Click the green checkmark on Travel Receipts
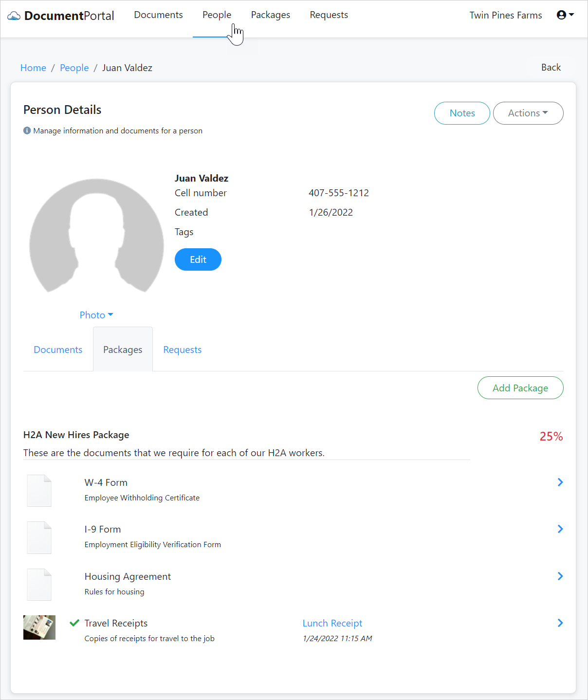The height and width of the screenshot is (700, 588). 74,623
